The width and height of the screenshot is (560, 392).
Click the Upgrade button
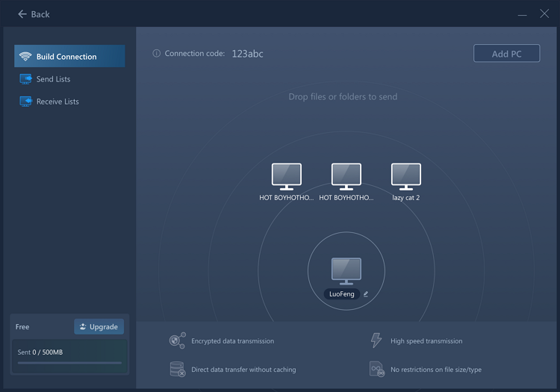tap(99, 327)
